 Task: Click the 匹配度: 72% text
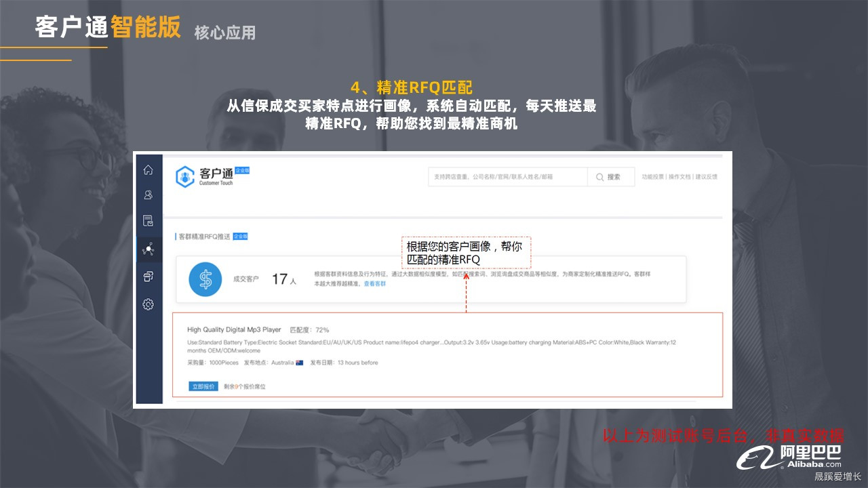[309, 330]
